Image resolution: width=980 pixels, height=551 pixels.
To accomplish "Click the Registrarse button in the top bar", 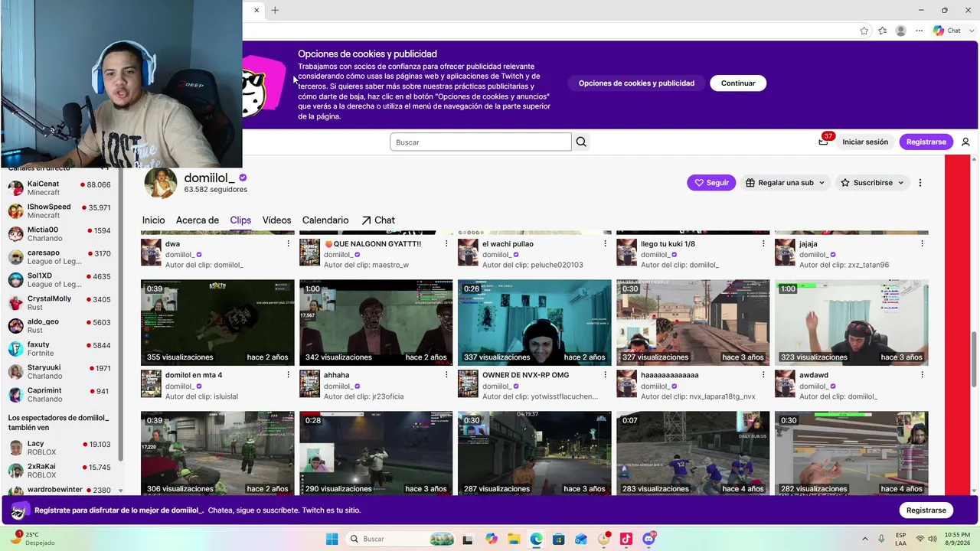I will (926, 142).
